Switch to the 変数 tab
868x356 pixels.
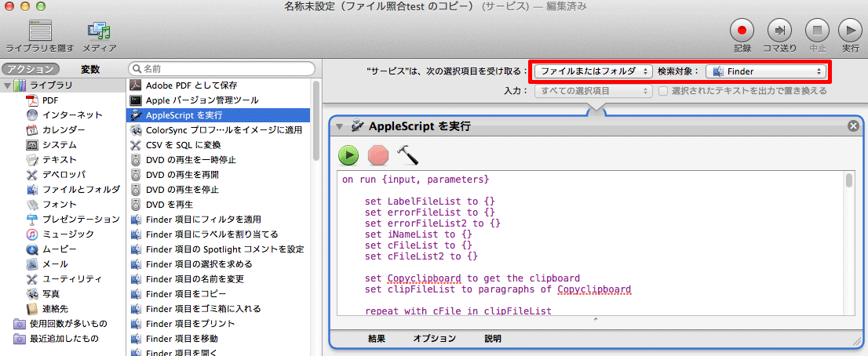(x=90, y=70)
